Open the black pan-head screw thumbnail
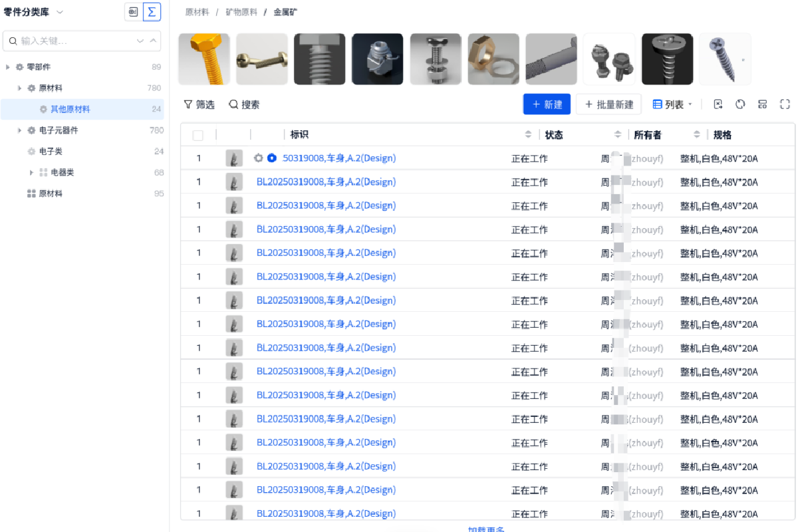798x532 pixels. click(667, 59)
